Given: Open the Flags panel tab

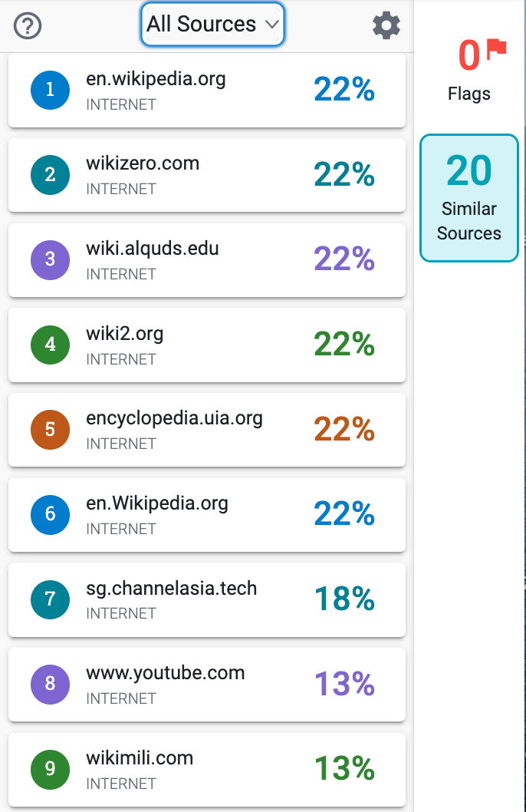Looking at the screenshot, I should pyautogui.click(x=469, y=71).
